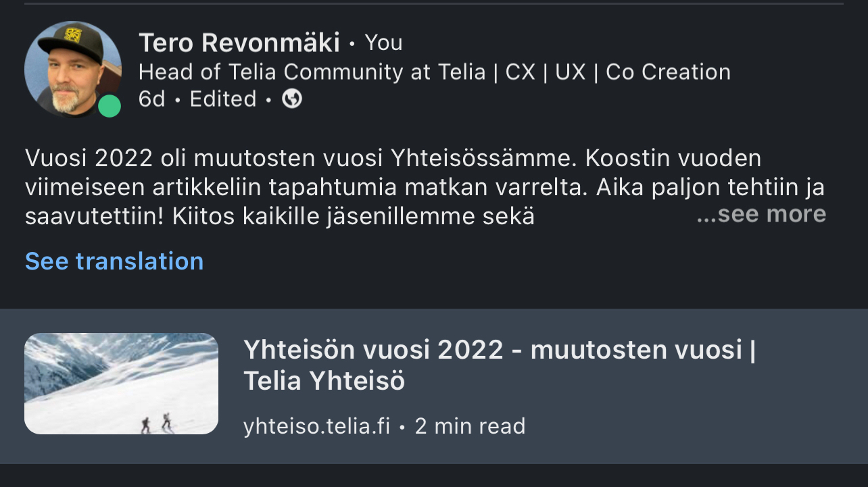Click the "Telia Yhteisö" title line
Image resolution: width=868 pixels, height=487 pixels.
click(x=324, y=382)
